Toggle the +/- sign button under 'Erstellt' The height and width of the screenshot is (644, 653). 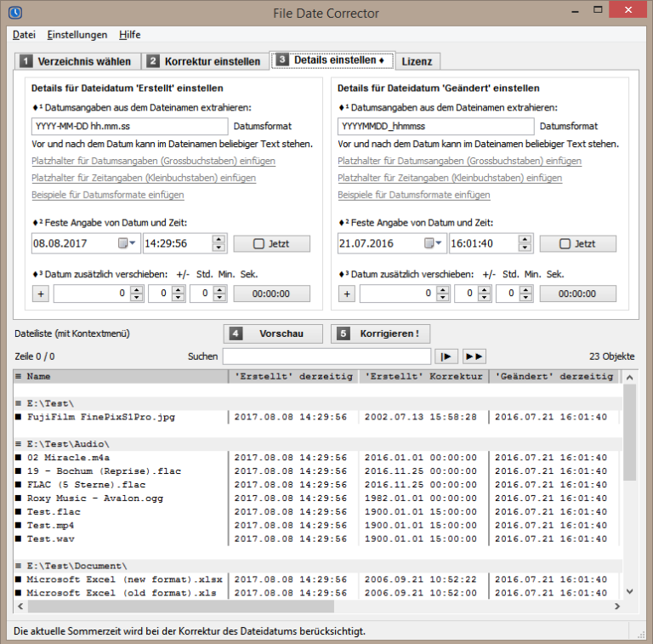coord(41,294)
